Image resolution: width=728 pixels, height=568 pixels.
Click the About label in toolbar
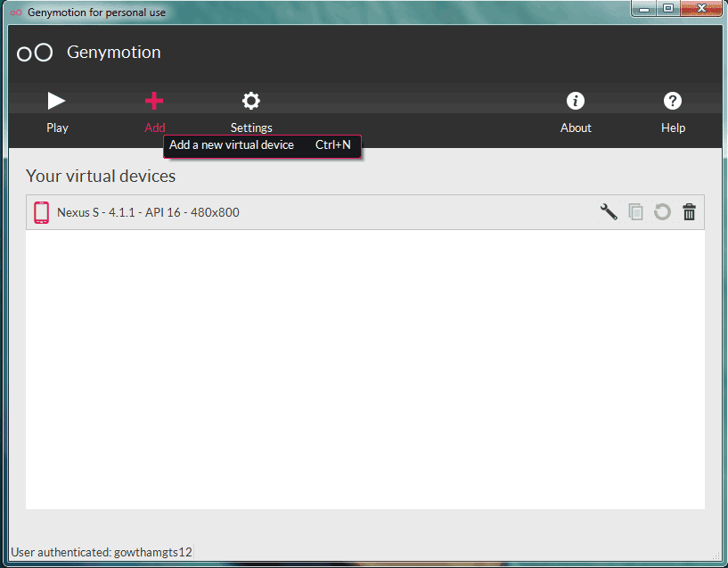576,128
